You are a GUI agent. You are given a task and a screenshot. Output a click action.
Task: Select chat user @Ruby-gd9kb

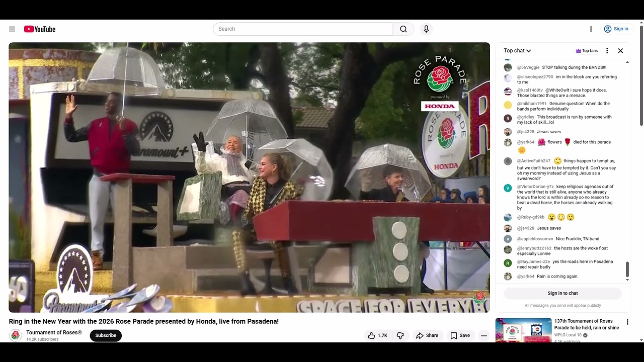tap(530, 217)
